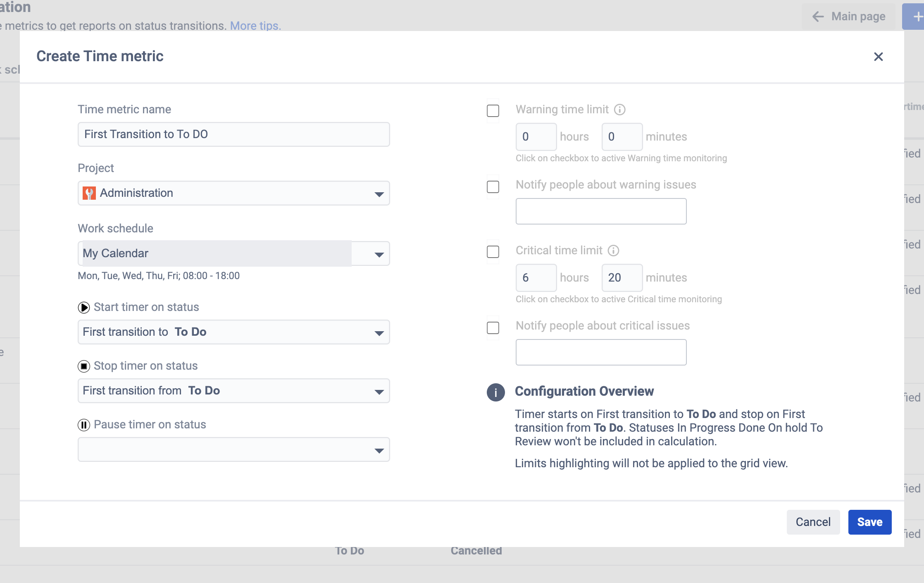
Task: Click the Warning time limit info icon
Action: pos(619,110)
